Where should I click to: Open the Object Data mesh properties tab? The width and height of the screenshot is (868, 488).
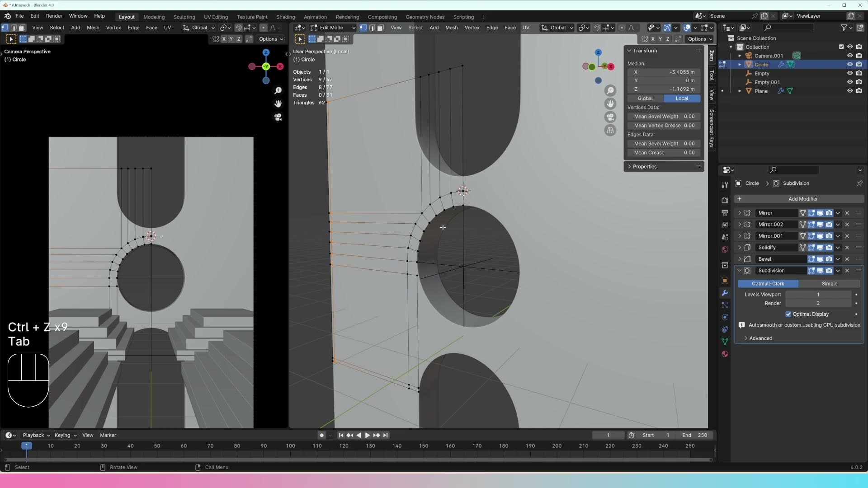(x=725, y=342)
